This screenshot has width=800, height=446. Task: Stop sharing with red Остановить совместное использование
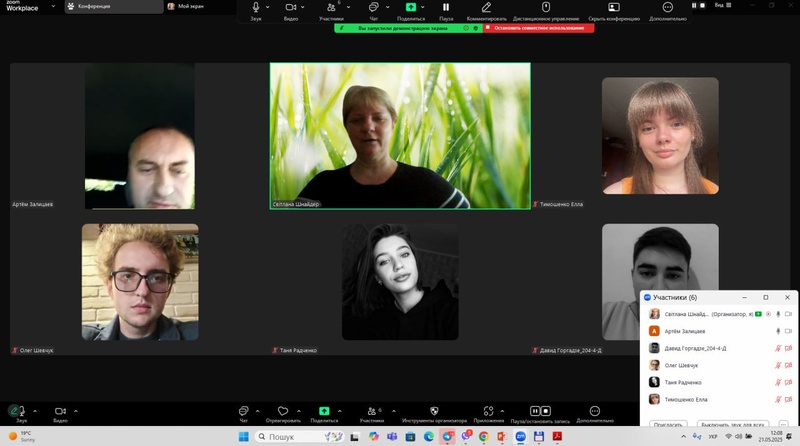click(x=539, y=28)
